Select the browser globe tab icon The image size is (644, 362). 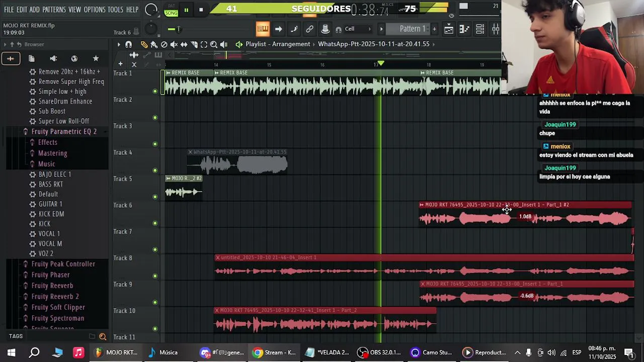tap(74, 59)
